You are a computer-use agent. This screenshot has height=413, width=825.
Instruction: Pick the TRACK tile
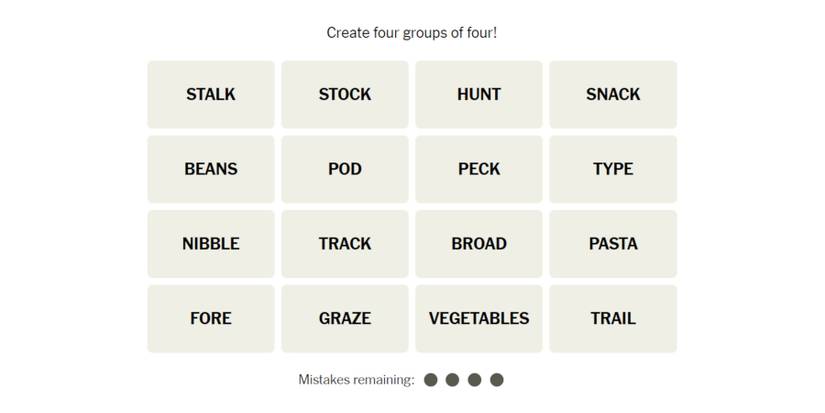[345, 244]
